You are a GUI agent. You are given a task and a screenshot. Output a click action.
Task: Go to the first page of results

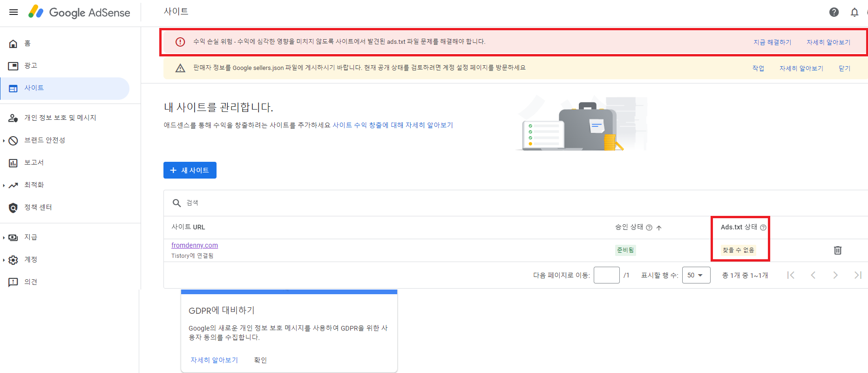pyautogui.click(x=791, y=275)
